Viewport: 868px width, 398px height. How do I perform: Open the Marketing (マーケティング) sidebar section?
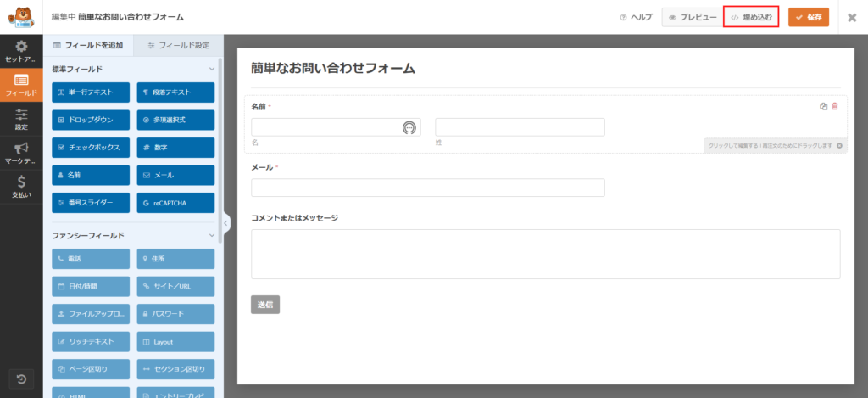pos(21,153)
